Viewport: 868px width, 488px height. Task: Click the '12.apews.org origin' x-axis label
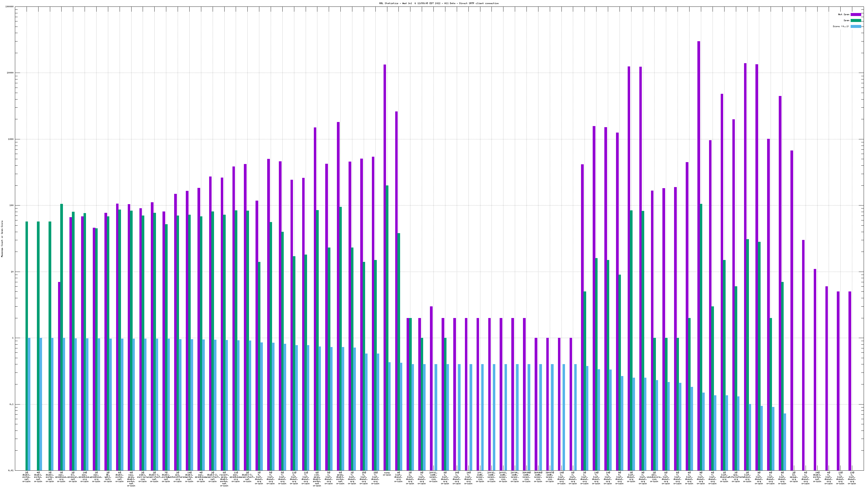(794, 477)
